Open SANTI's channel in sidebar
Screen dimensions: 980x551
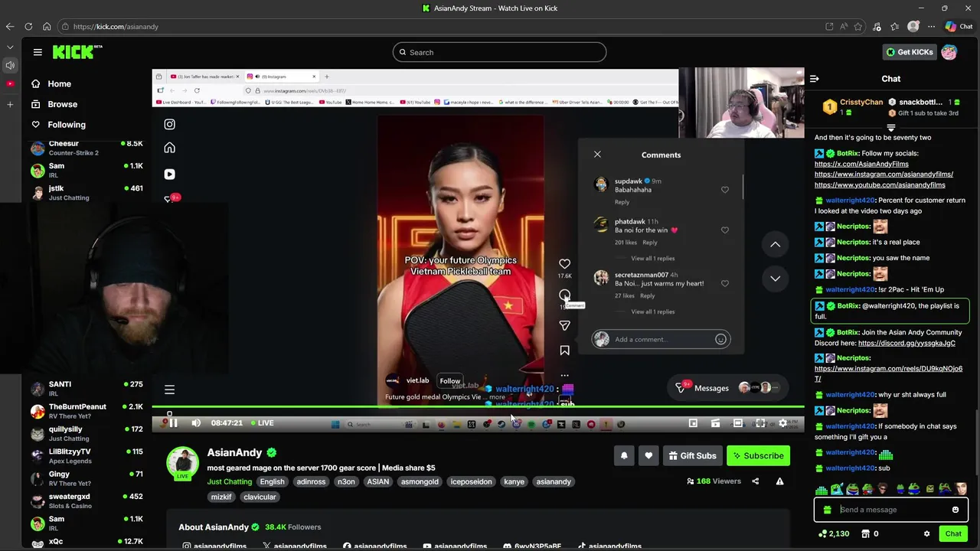(x=87, y=389)
